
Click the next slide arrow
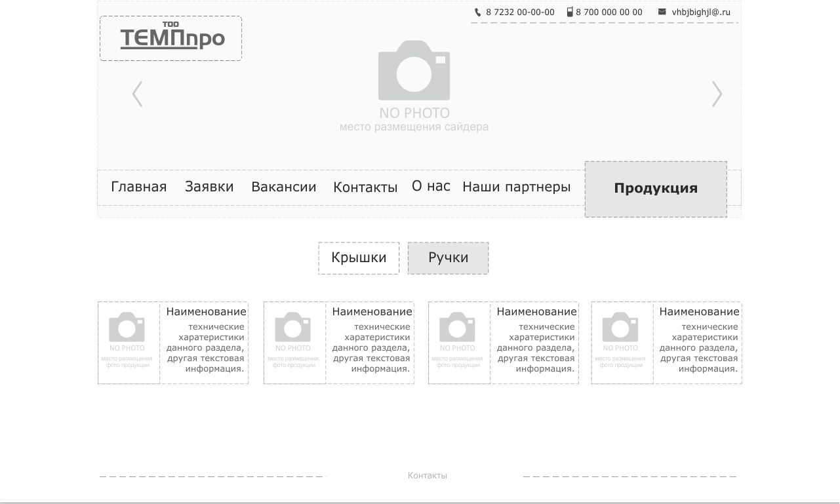(x=717, y=94)
